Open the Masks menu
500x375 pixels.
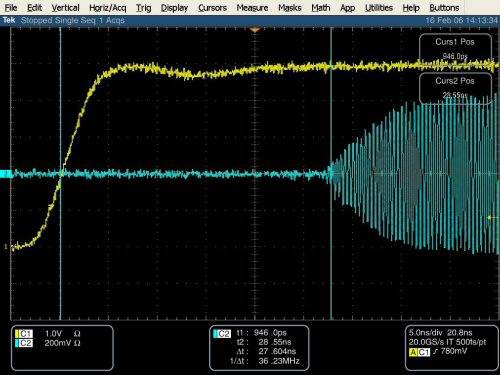tap(290, 8)
